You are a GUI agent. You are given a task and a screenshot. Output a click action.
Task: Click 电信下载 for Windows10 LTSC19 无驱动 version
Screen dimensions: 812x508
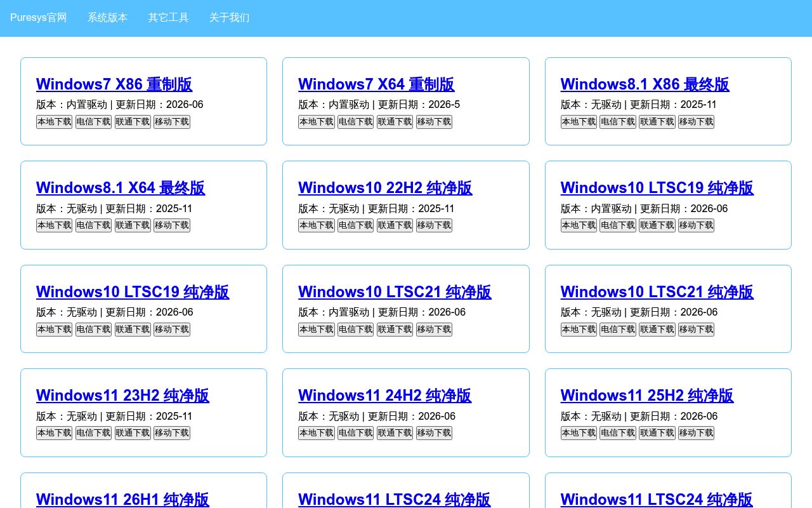93,330
